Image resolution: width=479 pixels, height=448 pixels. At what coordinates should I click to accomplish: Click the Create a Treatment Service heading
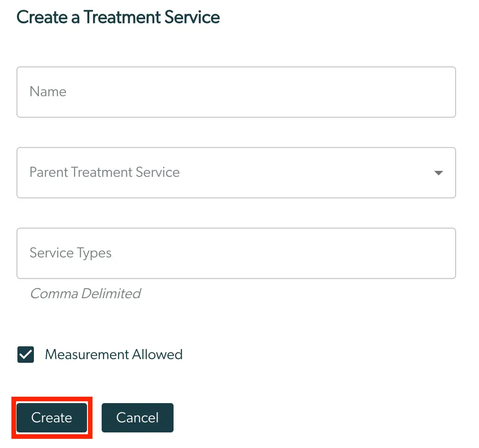tap(118, 17)
